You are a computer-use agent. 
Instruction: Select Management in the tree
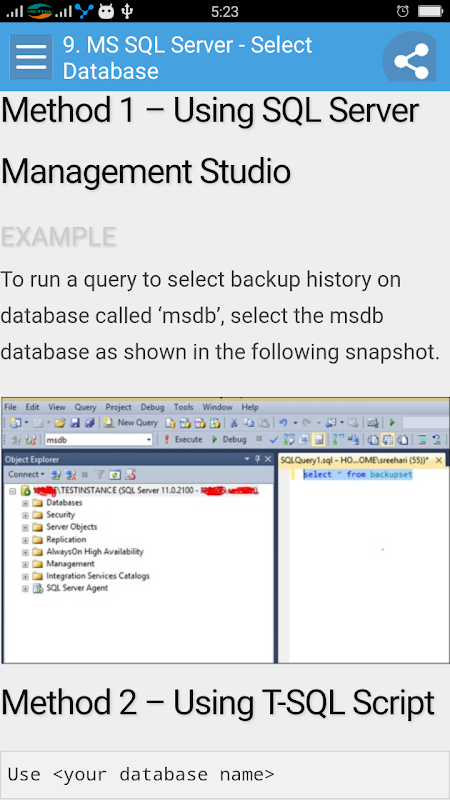tap(70, 564)
